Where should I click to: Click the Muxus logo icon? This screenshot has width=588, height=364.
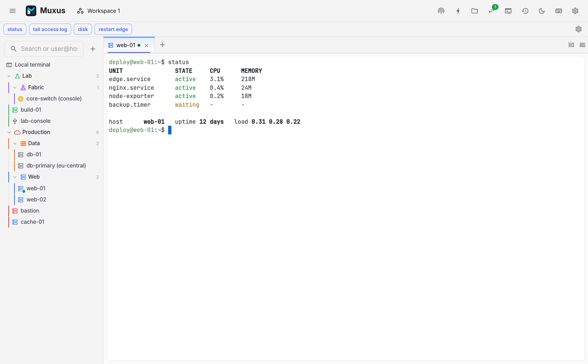[x=31, y=11]
